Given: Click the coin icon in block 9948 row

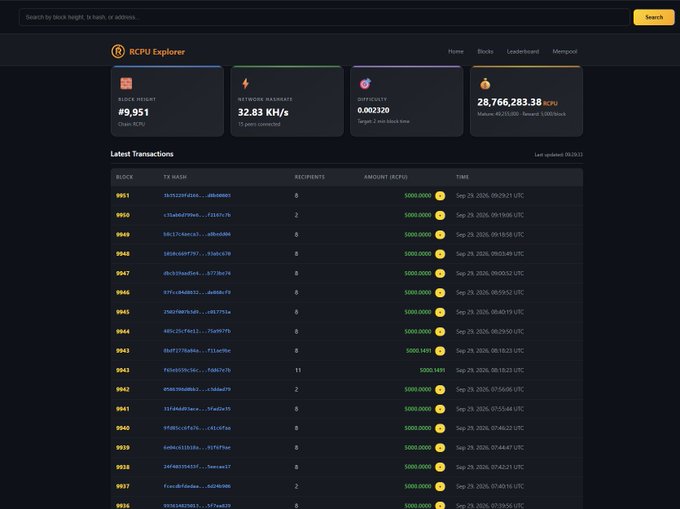Looking at the screenshot, I should tap(440, 254).
